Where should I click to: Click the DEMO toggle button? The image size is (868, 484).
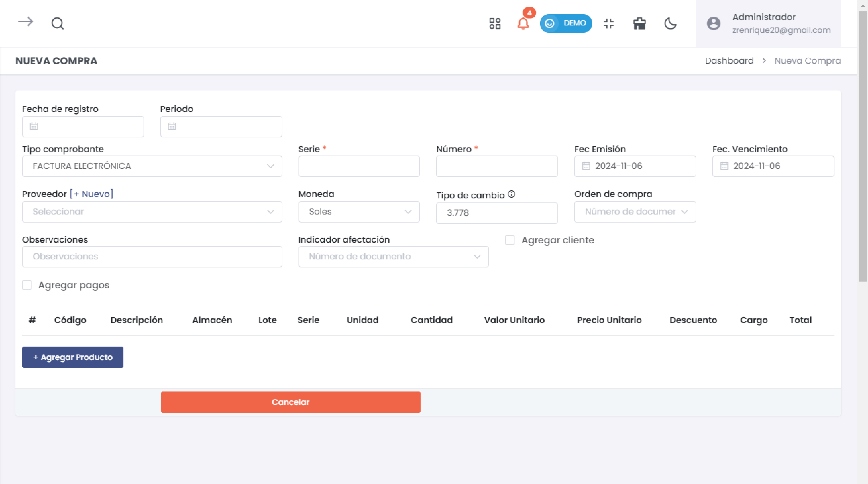566,23
